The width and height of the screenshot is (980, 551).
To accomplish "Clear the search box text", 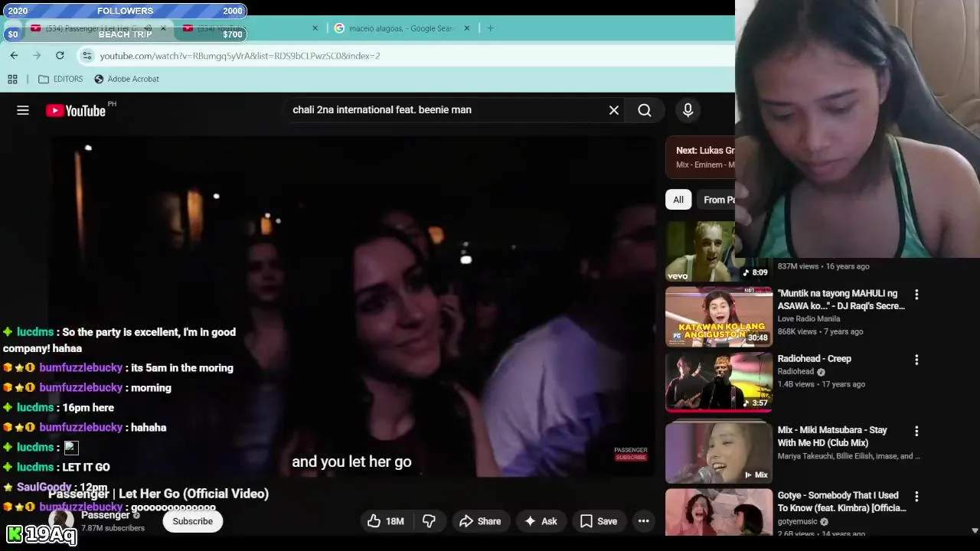I will coord(614,110).
